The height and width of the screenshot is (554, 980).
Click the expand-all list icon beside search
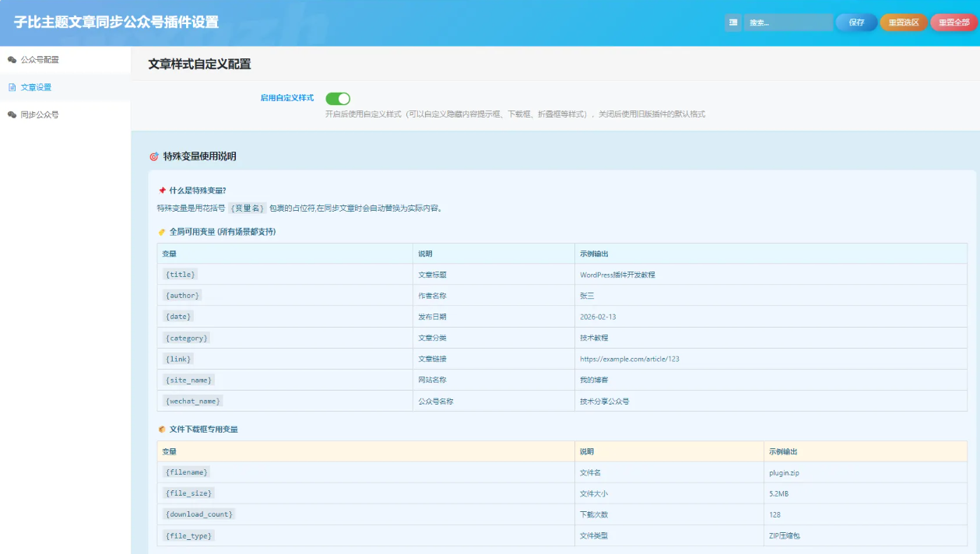732,23
